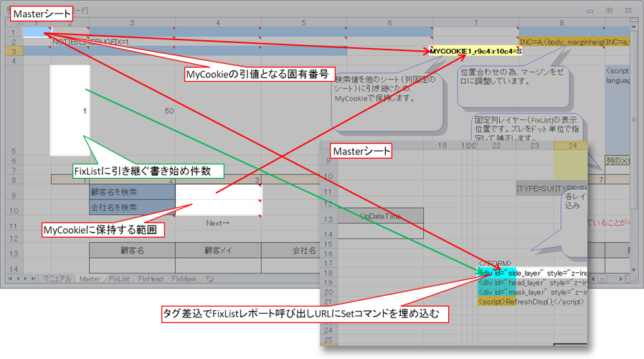The width and height of the screenshot is (644, 359).
Task: Select column header 22 in inset sheet
Action: click(x=496, y=145)
